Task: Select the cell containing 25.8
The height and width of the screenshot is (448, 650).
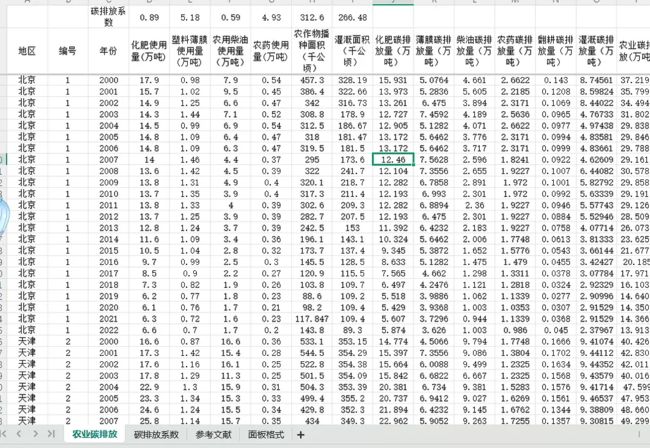Action: [x=149, y=421]
